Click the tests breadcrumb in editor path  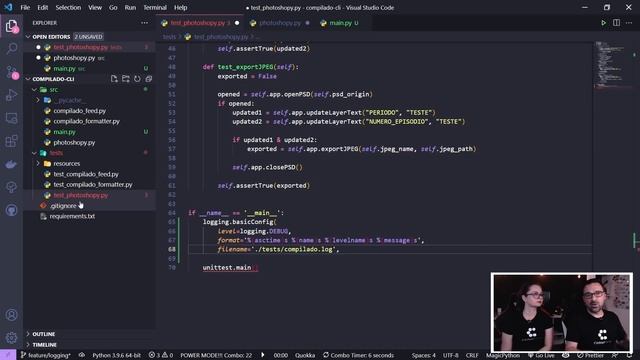click(169, 37)
